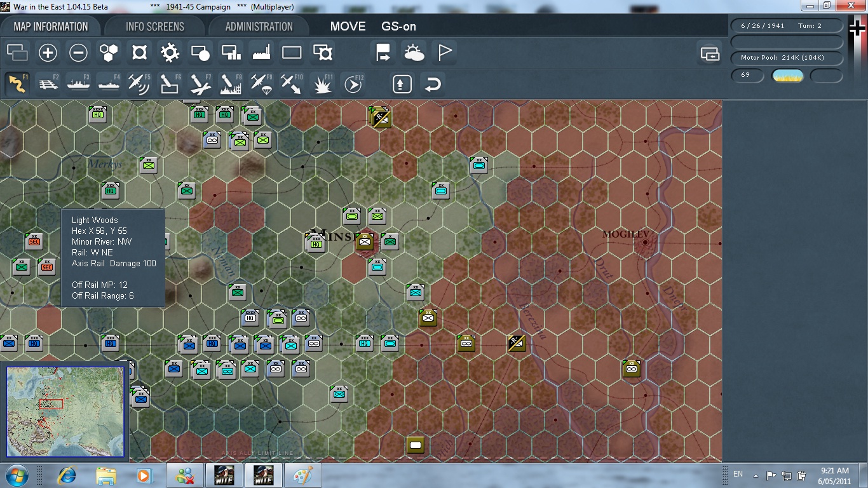Viewport: 868px width, 488px height.
Task: Click the EN language indicator in tray
Action: point(738,474)
